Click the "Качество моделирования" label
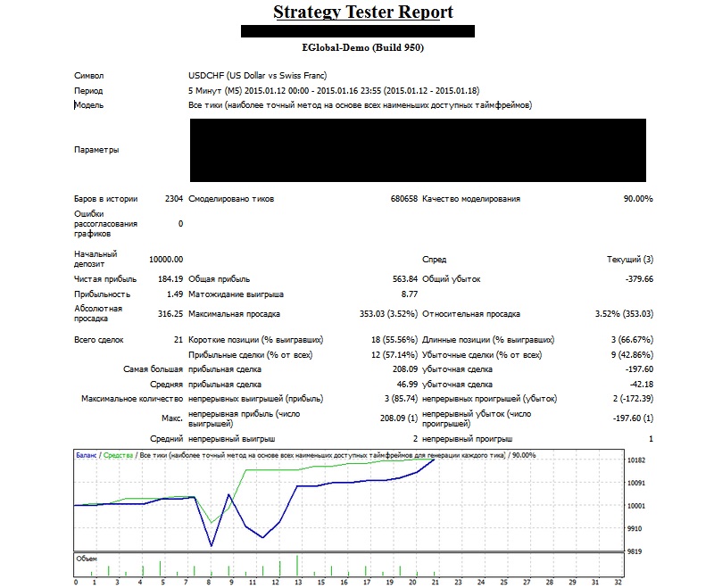 pos(471,199)
